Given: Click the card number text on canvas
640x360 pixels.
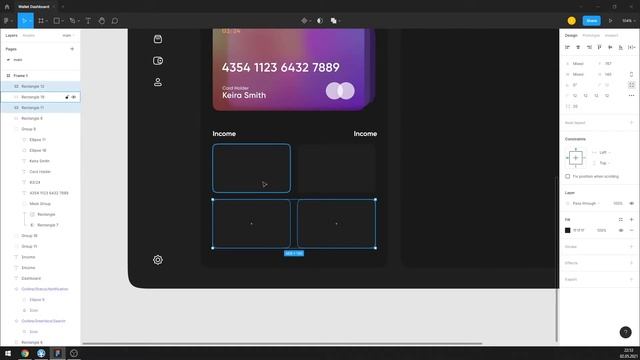Looking at the screenshot, I should click(x=280, y=67).
